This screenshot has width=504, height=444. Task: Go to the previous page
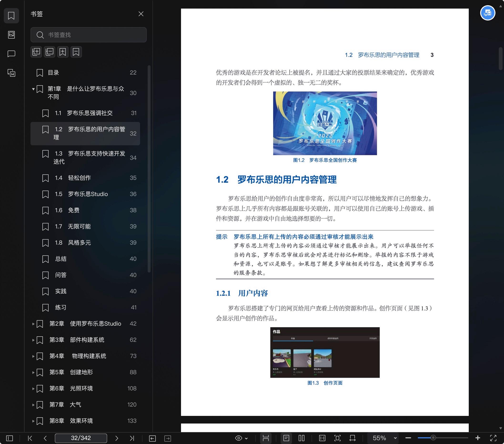pyautogui.click(x=45, y=438)
